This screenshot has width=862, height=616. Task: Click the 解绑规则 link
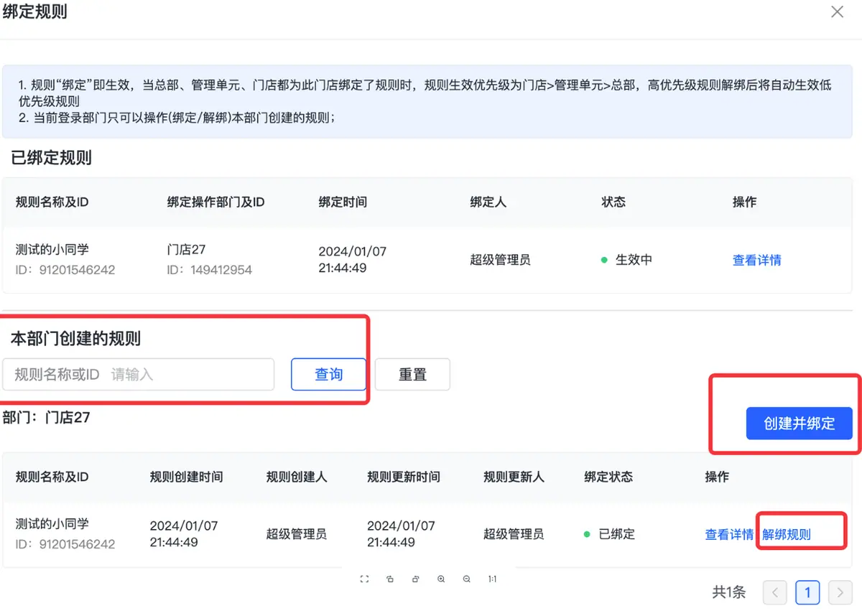click(x=787, y=534)
